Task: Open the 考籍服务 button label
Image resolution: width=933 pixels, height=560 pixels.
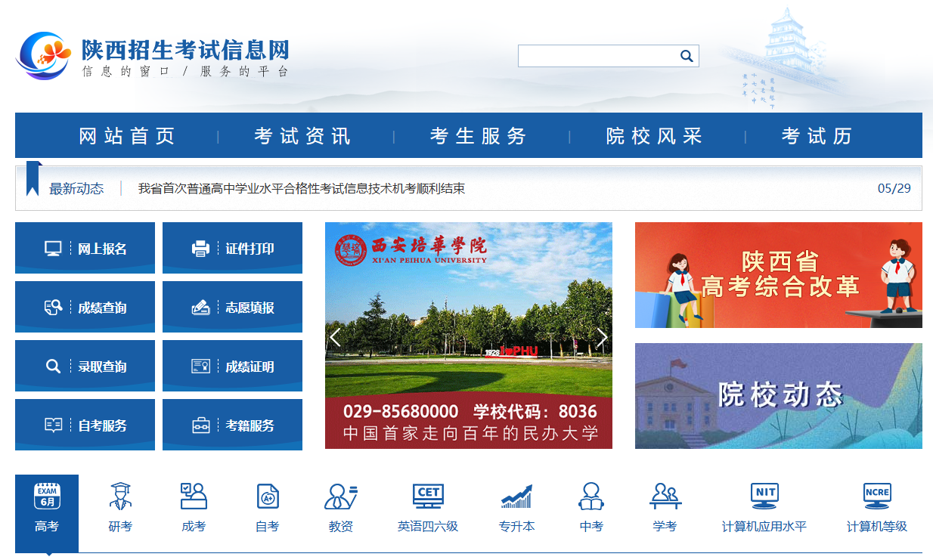Action: pyautogui.click(x=250, y=425)
